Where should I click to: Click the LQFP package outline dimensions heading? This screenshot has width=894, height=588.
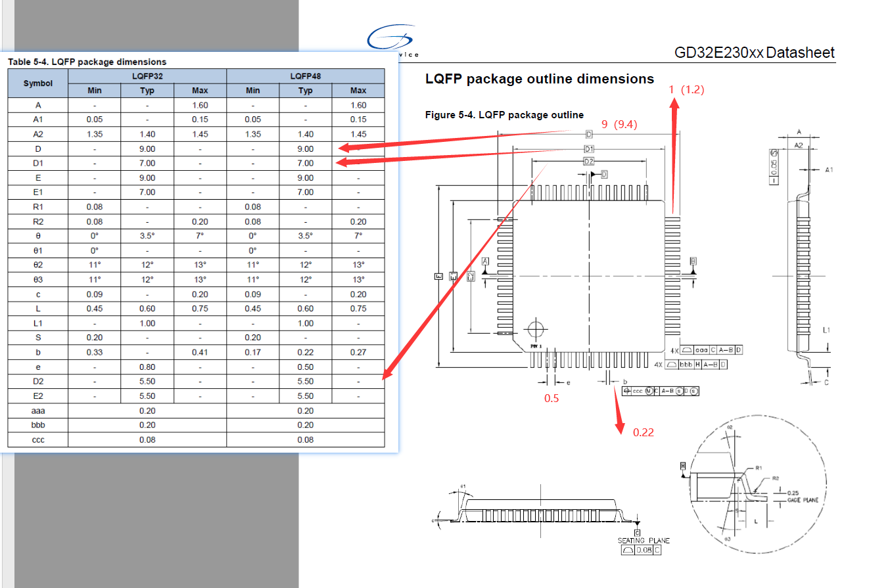[539, 79]
